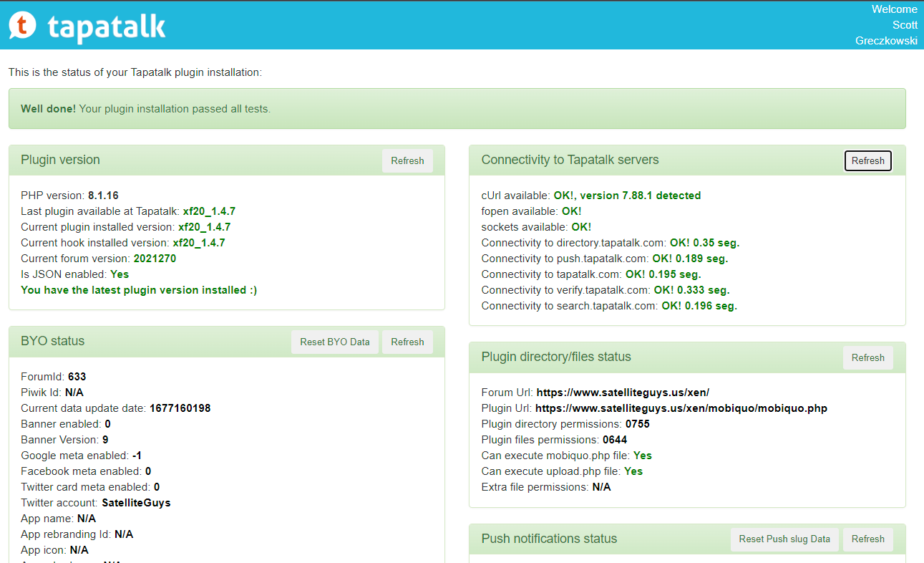Click Banner Version: 9 line
This screenshot has height=563, width=924.
pyautogui.click(x=64, y=440)
